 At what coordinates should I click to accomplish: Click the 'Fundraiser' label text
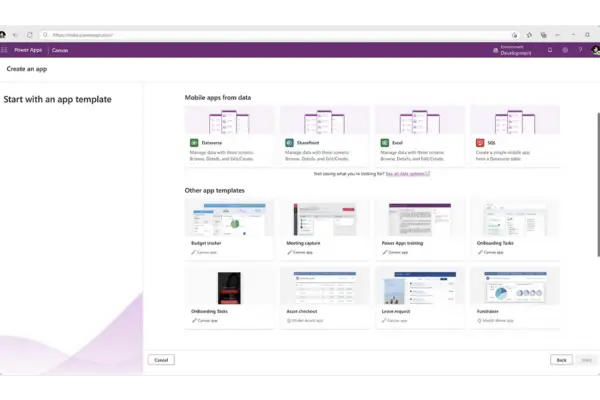(488, 312)
